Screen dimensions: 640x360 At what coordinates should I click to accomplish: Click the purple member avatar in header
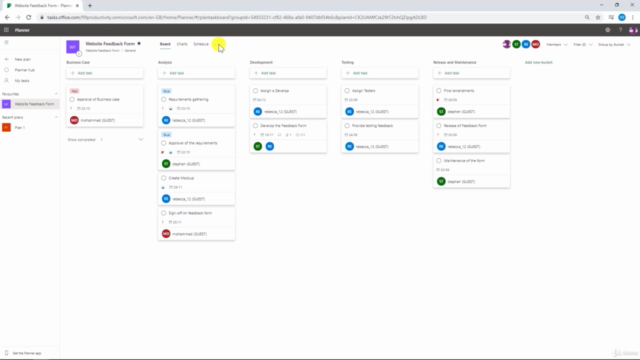507,44
